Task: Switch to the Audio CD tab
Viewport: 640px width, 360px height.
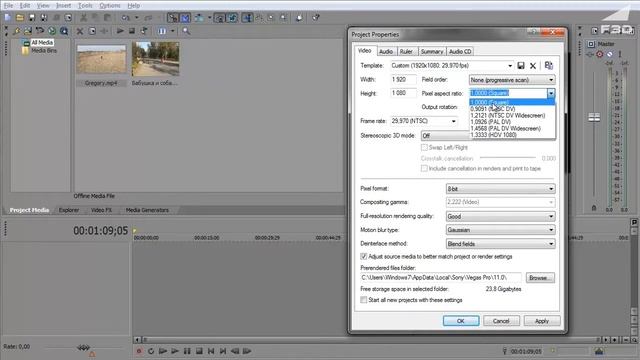Action: pos(460,51)
